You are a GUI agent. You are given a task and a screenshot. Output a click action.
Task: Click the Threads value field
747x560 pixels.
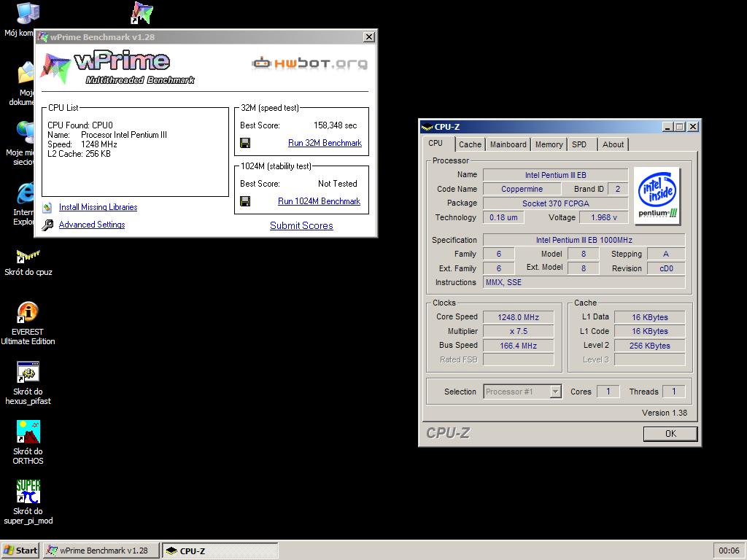coord(673,392)
